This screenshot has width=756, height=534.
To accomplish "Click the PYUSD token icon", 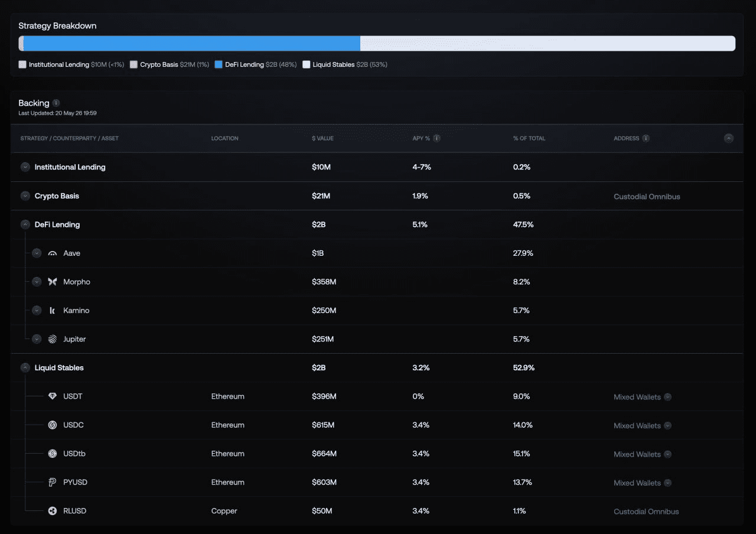I will (53, 482).
